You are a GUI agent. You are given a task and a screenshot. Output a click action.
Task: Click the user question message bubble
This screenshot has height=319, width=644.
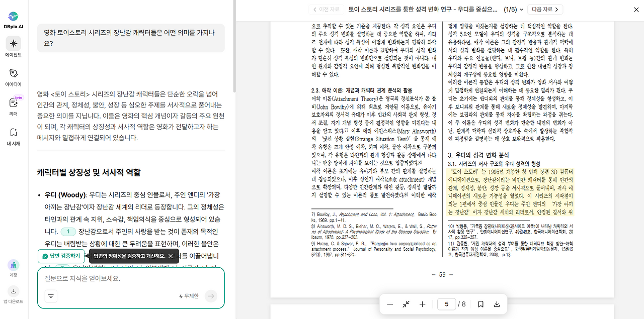tap(131, 38)
